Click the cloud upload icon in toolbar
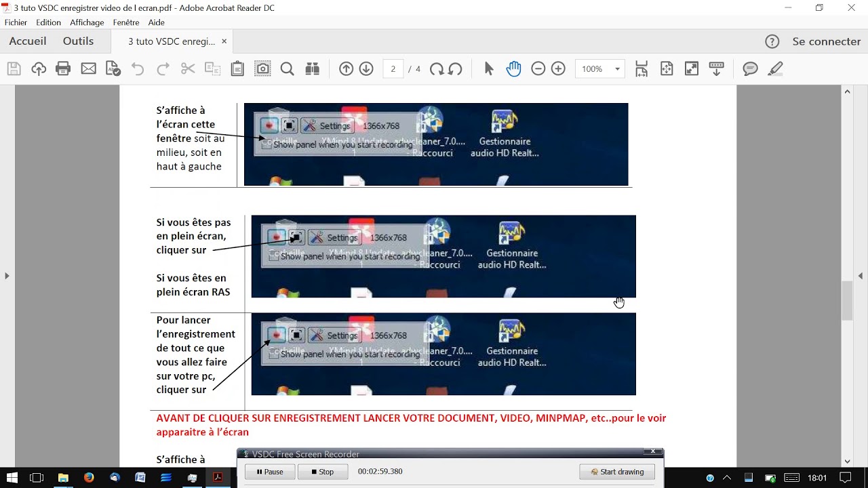The width and height of the screenshot is (868, 488). [39, 68]
